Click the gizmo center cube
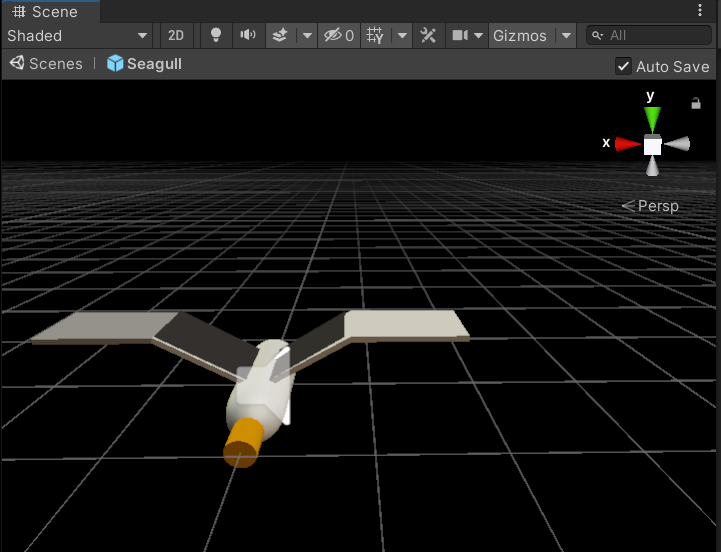721x552 pixels. click(652, 144)
